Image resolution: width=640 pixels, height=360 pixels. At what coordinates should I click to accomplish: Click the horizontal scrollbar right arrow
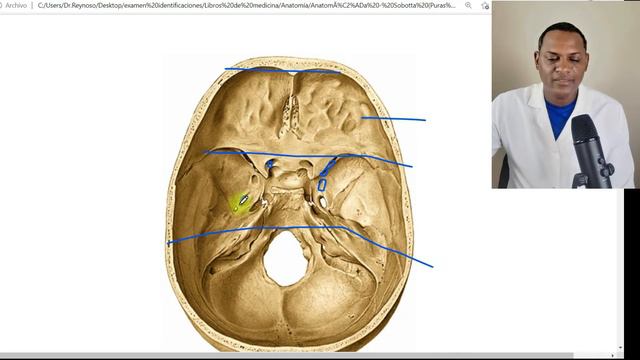pos(612,356)
